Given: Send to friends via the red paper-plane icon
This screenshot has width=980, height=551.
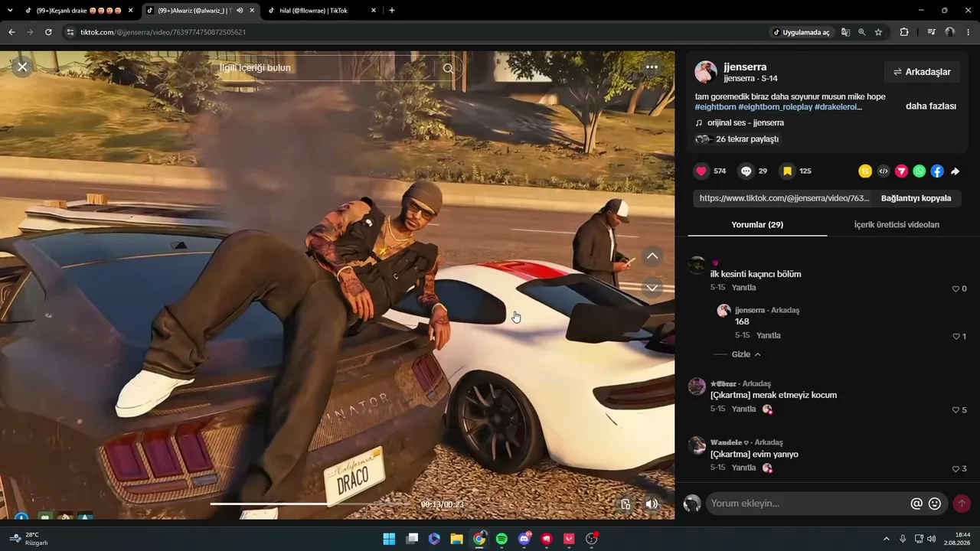Looking at the screenshot, I should [901, 171].
